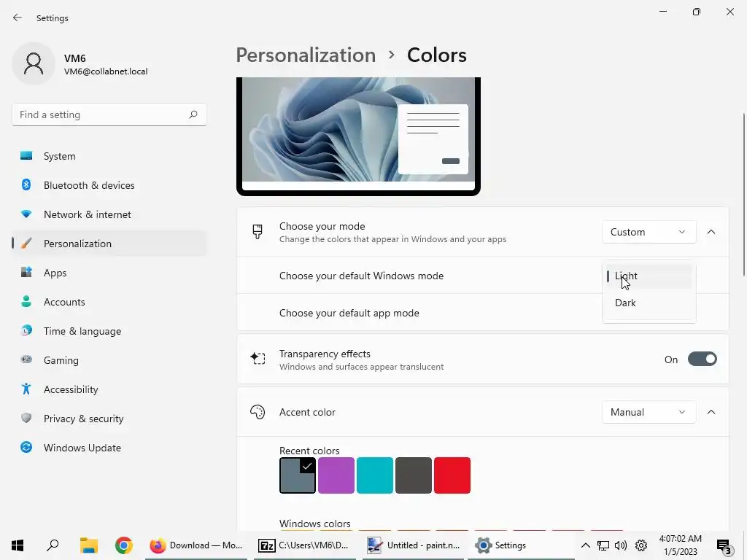Pick the dark gray recent color swatch
The width and height of the screenshot is (747, 560).
pos(413,475)
